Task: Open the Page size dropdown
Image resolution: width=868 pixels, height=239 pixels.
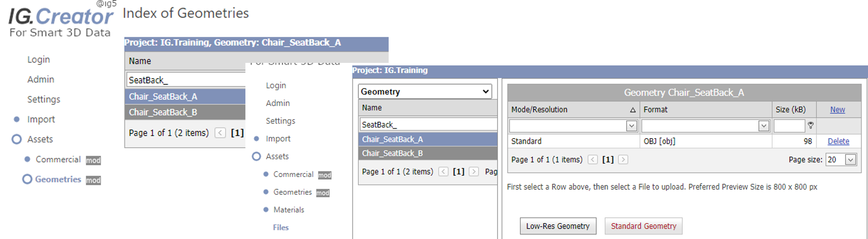Action: pos(850,159)
